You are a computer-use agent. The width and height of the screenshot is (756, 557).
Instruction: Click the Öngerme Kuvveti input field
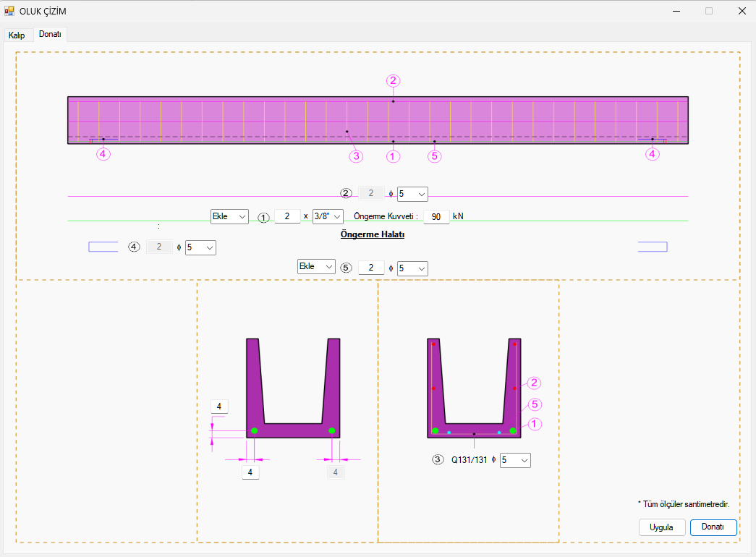coord(436,217)
